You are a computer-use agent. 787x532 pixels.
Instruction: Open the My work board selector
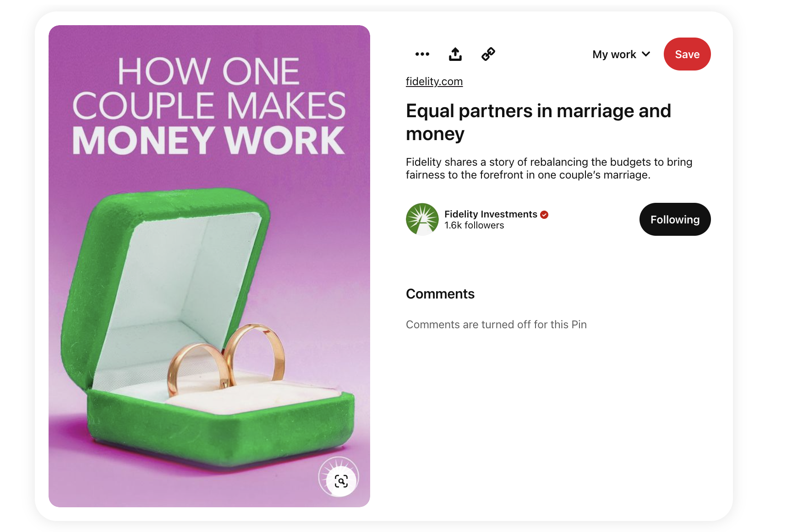coord(621,54)
